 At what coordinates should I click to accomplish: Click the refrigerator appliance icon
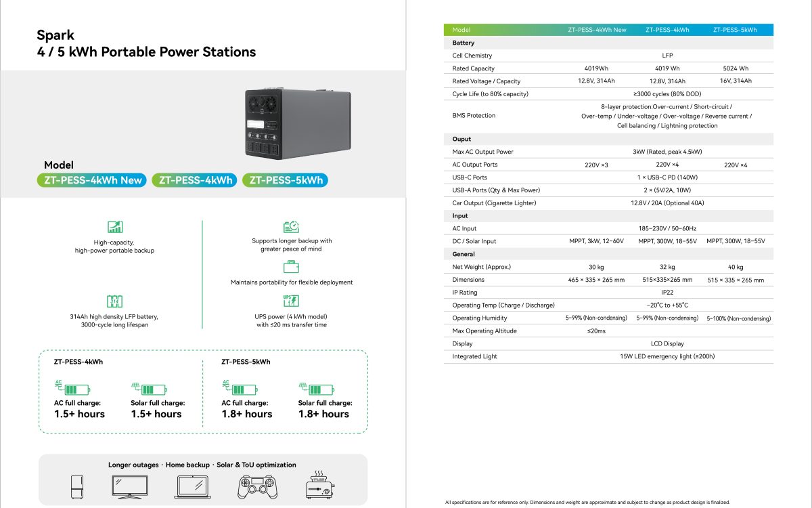[x=78, y=486]
